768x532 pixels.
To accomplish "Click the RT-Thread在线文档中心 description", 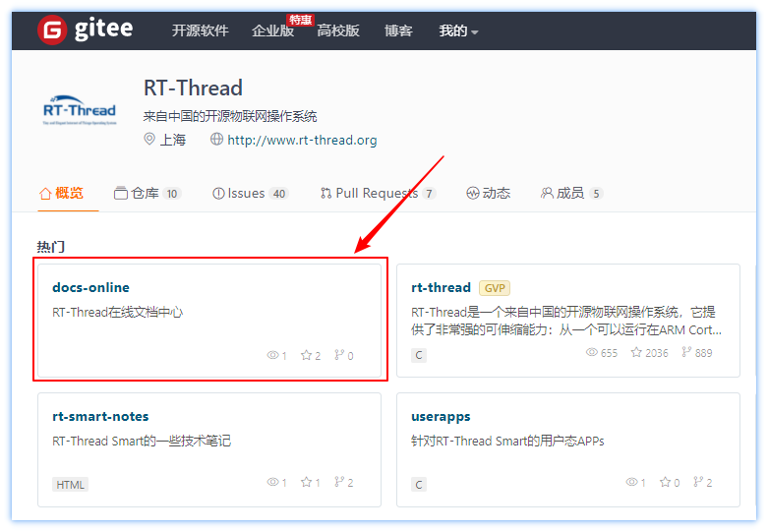I will [x=118, y=313].
